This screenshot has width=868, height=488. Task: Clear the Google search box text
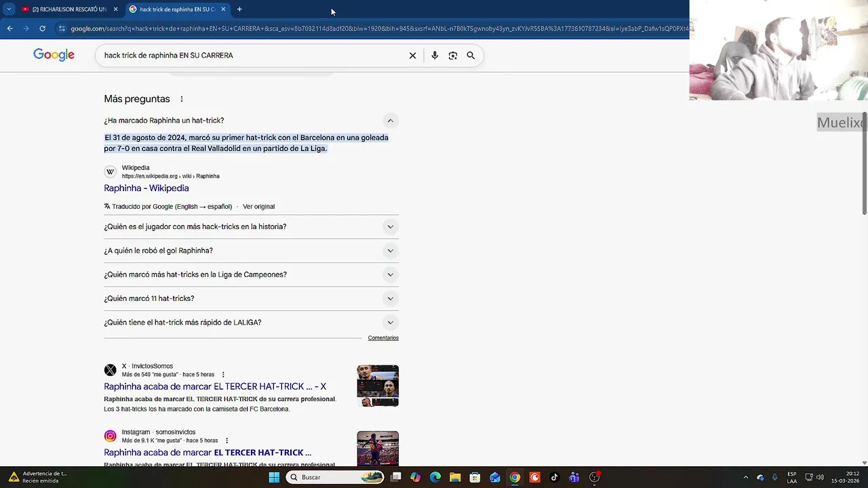pos(412,56)
